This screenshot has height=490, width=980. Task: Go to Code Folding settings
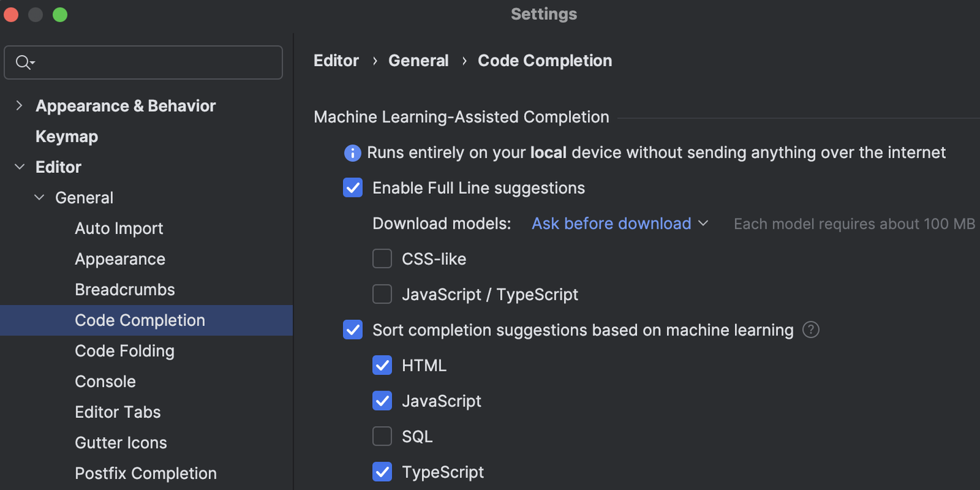(x=125, y=350)
